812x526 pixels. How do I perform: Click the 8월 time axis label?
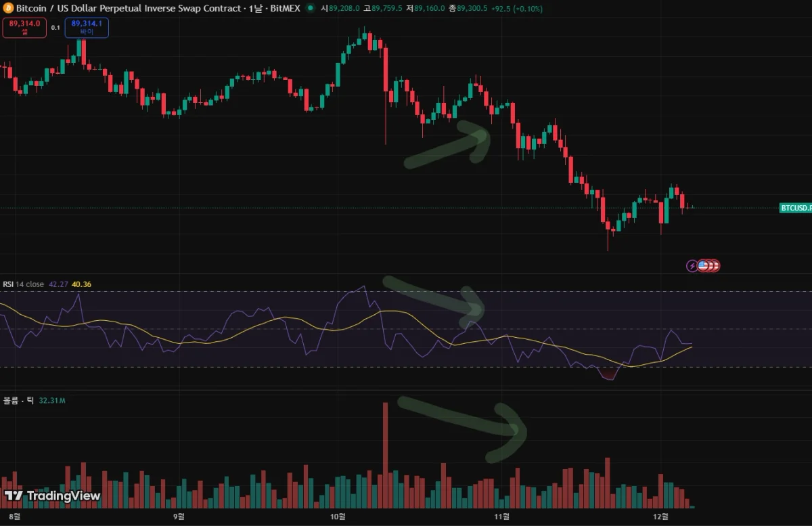16,517
